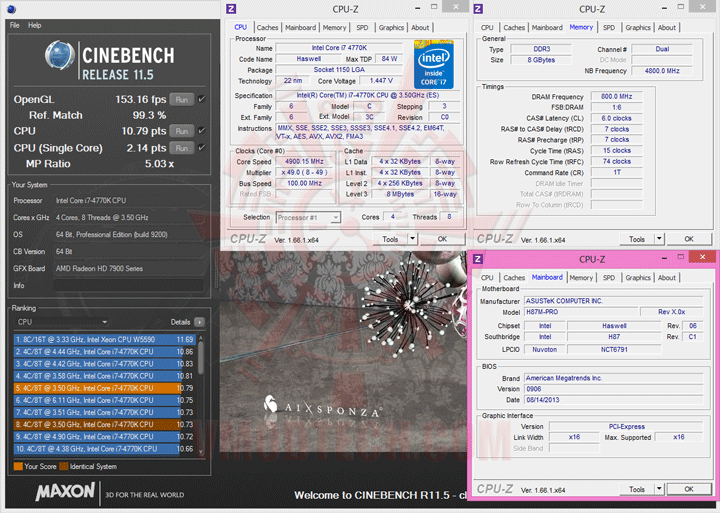This screenshot has height=513, width=720.
Task: Run the OpenGL benchmark
Action: coord(181,99)
